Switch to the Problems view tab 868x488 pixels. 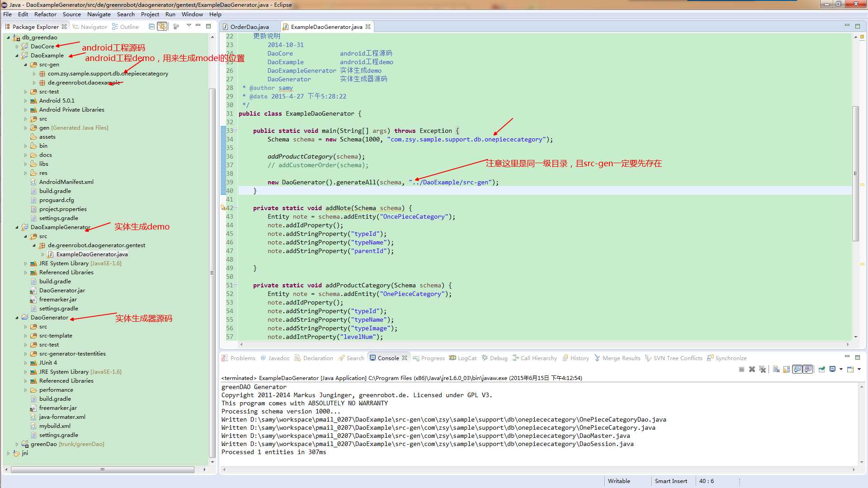pyautogui.click(x=238, y=358)
